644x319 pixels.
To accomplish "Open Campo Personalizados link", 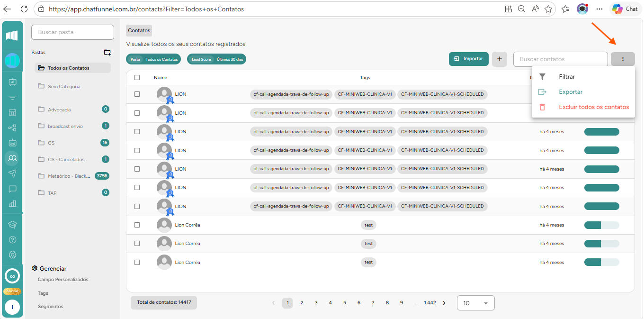I will point(63,280).
